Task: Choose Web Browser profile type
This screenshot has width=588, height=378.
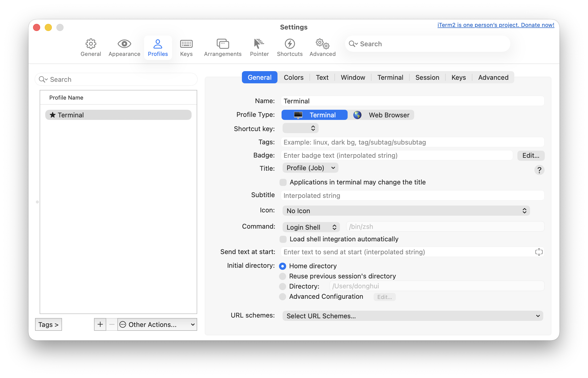Action: click(x=381, y=115)
